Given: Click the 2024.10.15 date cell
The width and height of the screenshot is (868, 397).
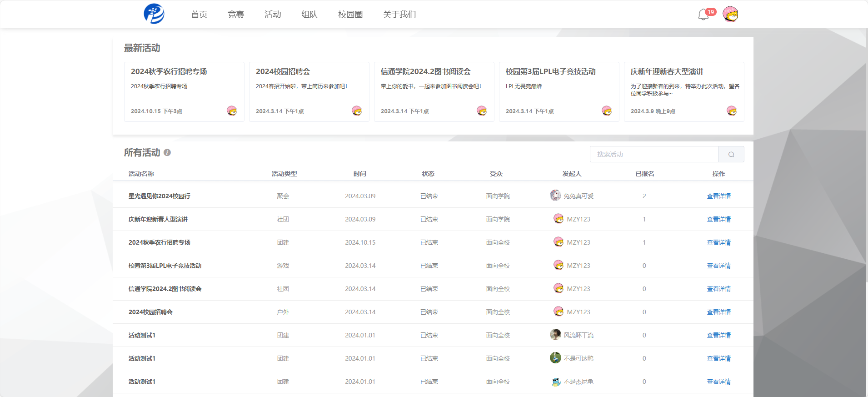Looking at the screenshot, I should (x=360, y=242).
